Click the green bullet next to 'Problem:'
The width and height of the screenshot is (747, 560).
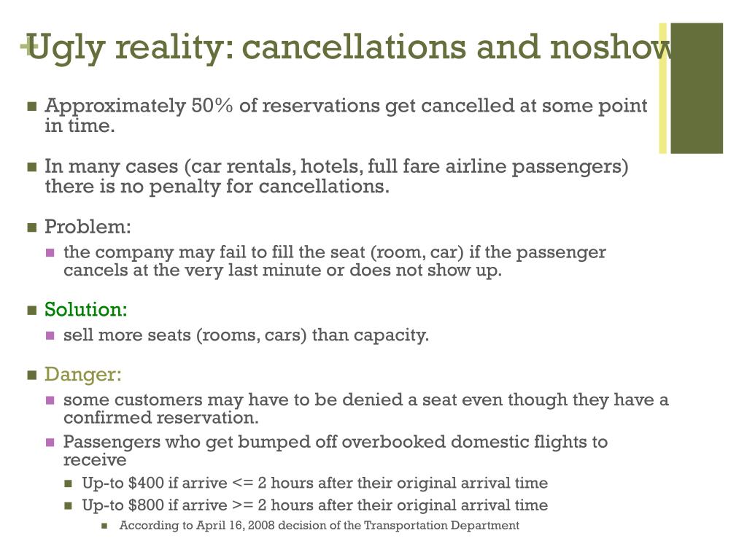tap(32, 227)
